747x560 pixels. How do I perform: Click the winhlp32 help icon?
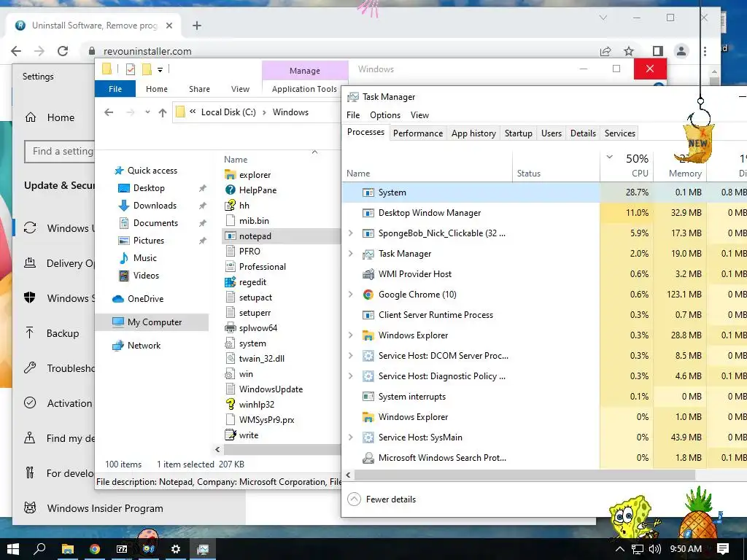coord(230,404)
